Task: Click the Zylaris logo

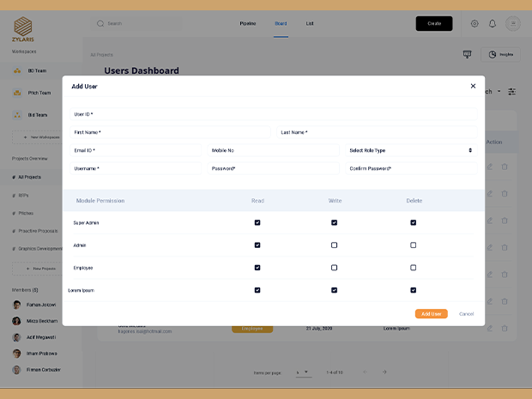Action: [23, 29]
